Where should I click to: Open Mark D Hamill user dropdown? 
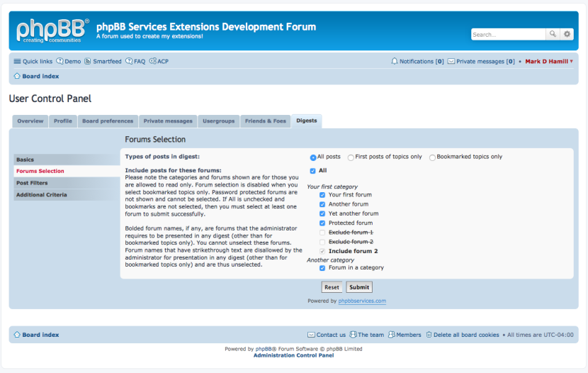[549, 62]
